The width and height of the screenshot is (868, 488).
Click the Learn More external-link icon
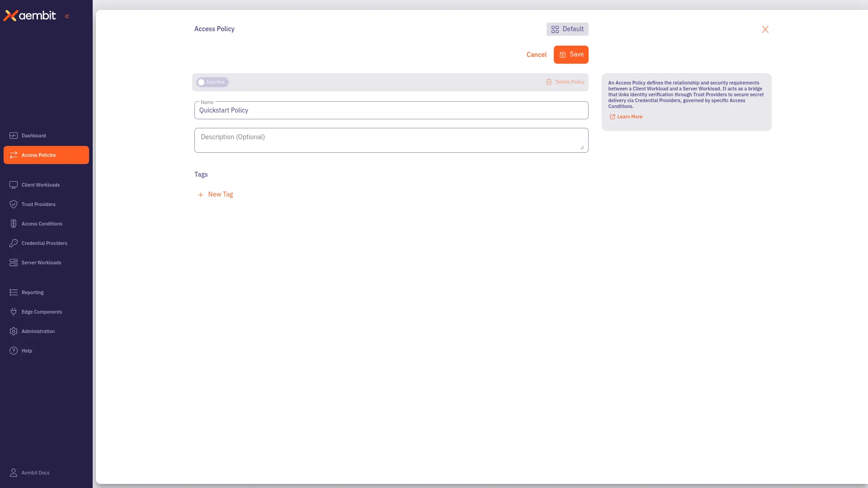[x=612, y=117]
